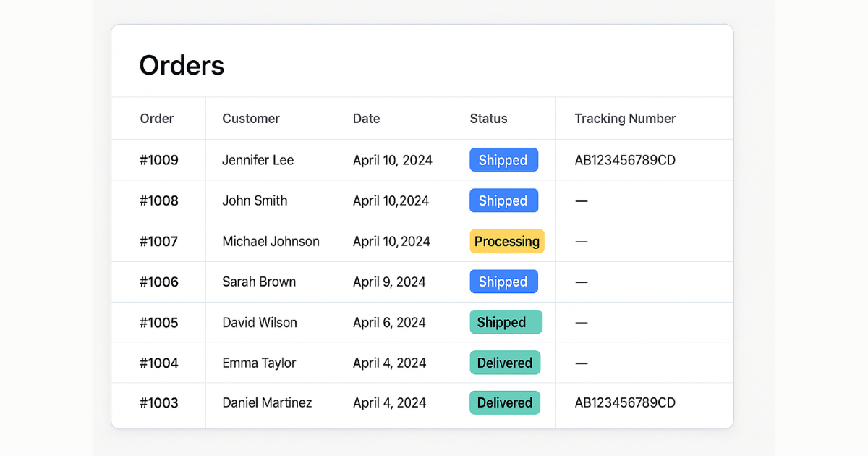The height and width of the screenshot is (456, 868).
Task: Click the Customer column header
Action: tap(251, 119)
